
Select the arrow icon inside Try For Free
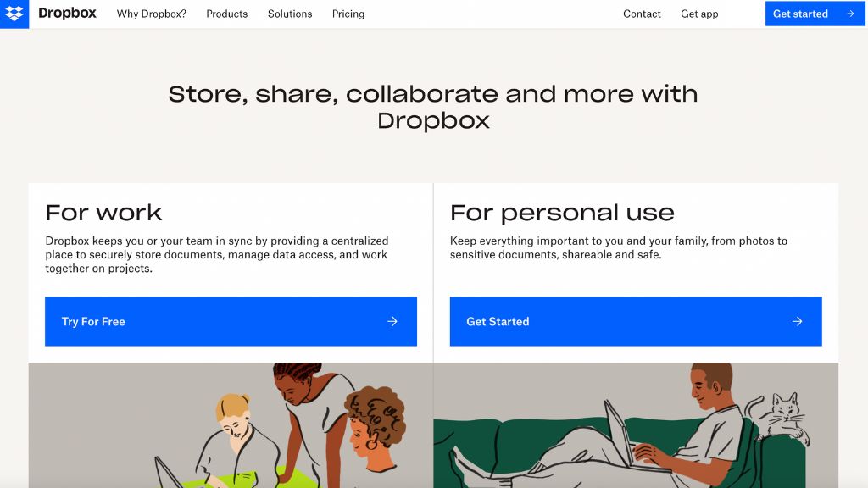[x=392, y=321]
